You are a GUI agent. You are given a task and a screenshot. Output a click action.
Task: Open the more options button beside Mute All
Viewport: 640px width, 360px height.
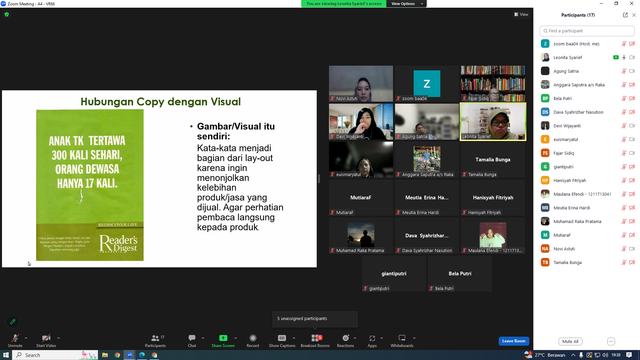click(x=611, y=341)
